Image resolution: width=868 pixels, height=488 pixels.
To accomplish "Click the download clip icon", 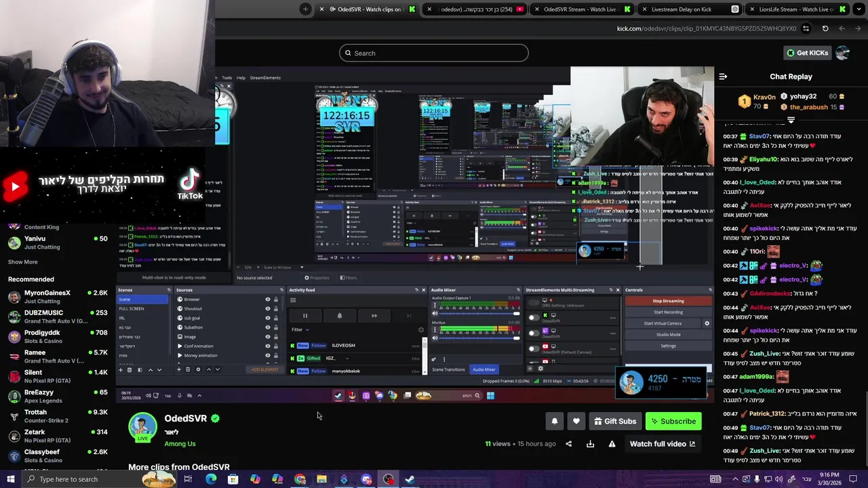I will pos(590,444).
